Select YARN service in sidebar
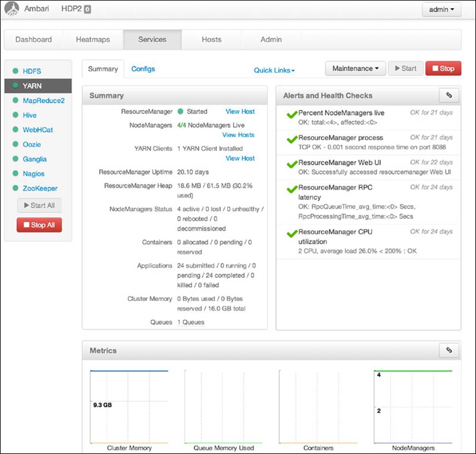The height and width of the screenshot is (454, 476). coord(38,86)
